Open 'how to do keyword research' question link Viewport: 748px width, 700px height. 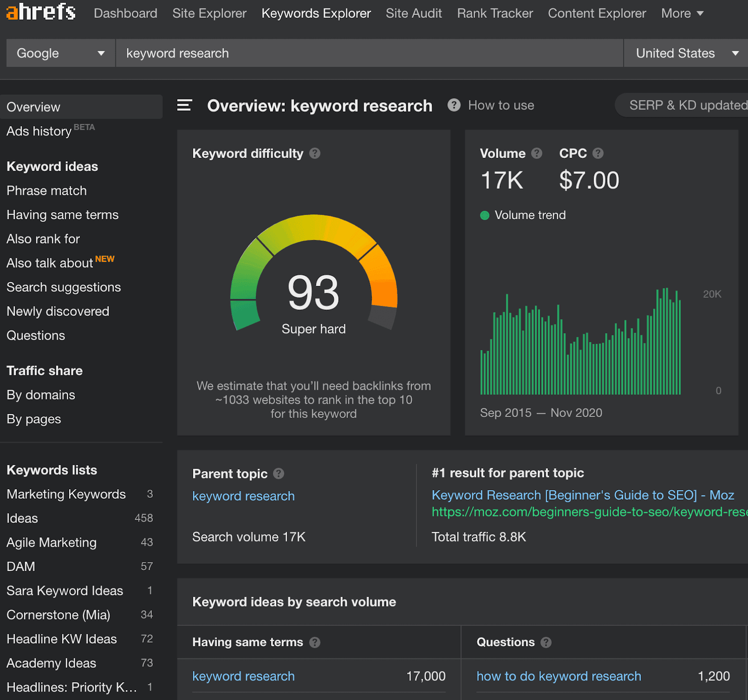559,676
